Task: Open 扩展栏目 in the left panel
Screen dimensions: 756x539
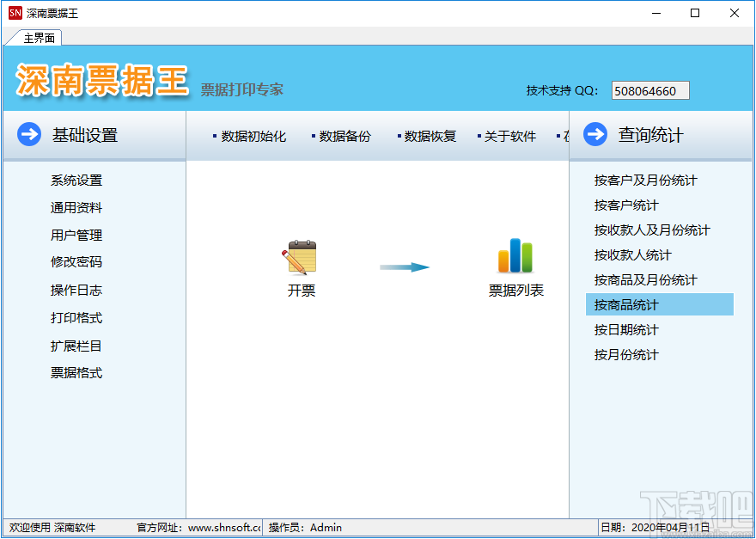Action: (76, 346)
